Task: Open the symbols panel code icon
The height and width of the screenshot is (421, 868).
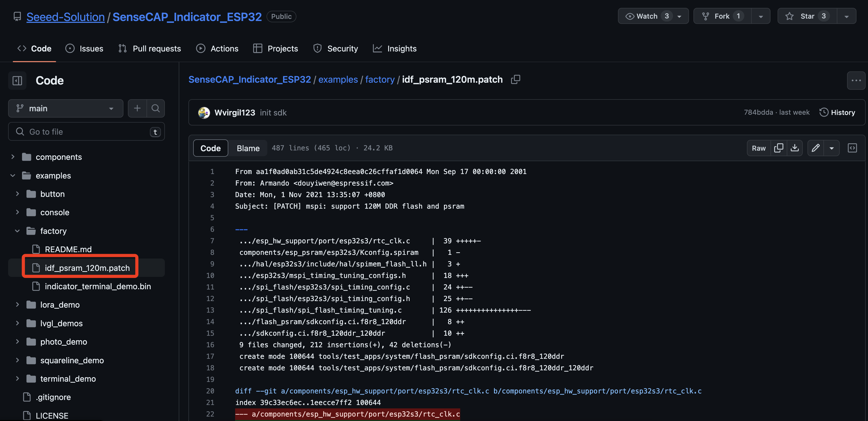Action: (x=853, y=148)
